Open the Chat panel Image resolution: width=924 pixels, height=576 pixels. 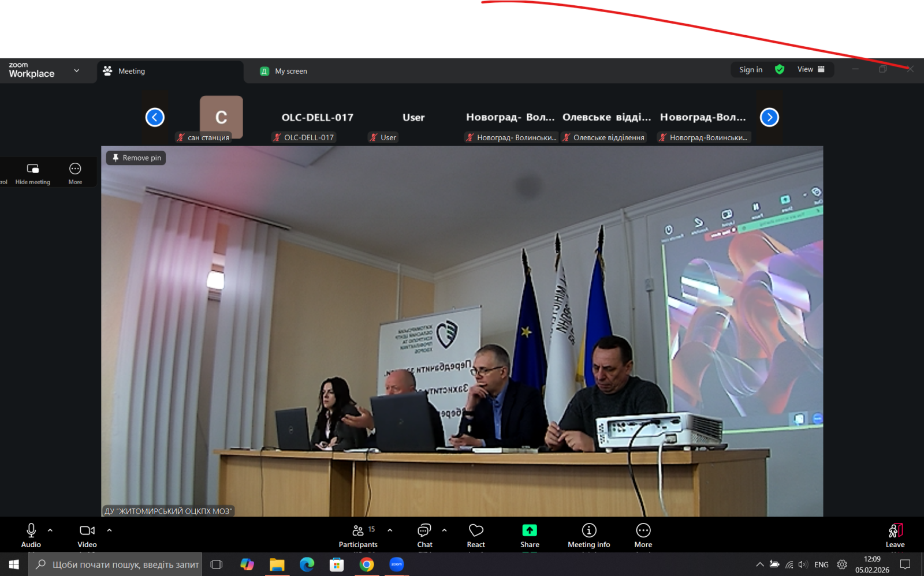(x=424, y=534)
